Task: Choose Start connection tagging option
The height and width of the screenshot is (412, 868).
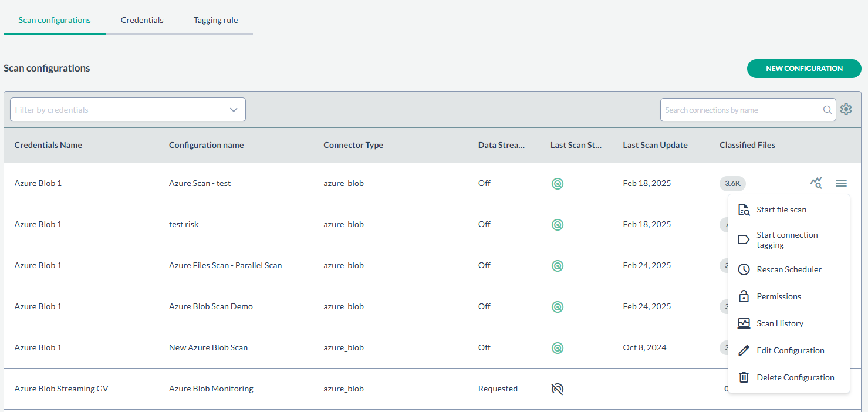Action: click(x=786, y=239)
